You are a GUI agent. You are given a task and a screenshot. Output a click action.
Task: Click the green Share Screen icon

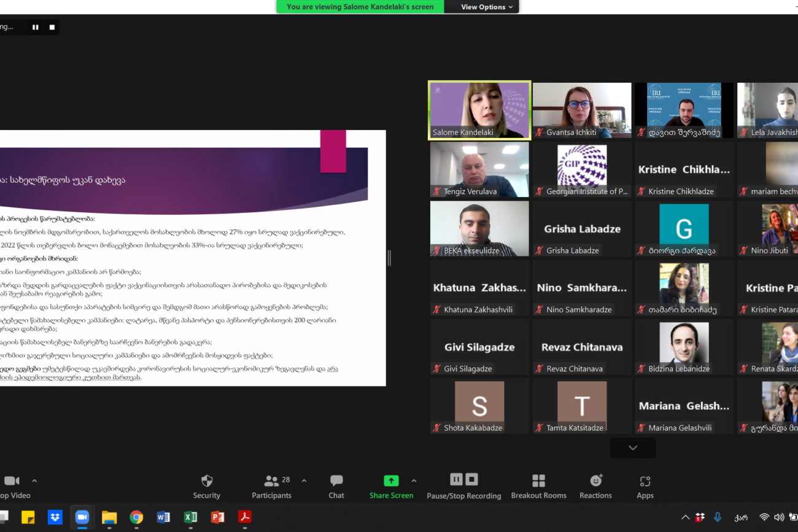(391, 481)
